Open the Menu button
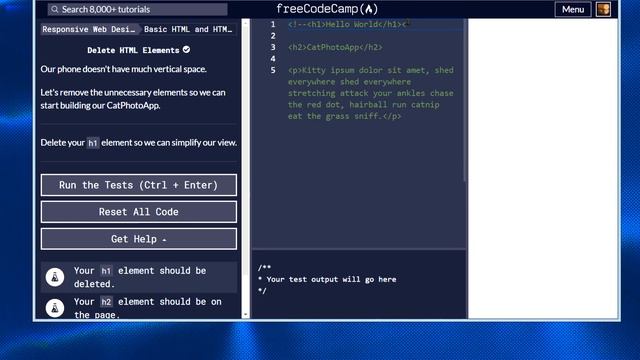The image size is (640, 360). 573,9
